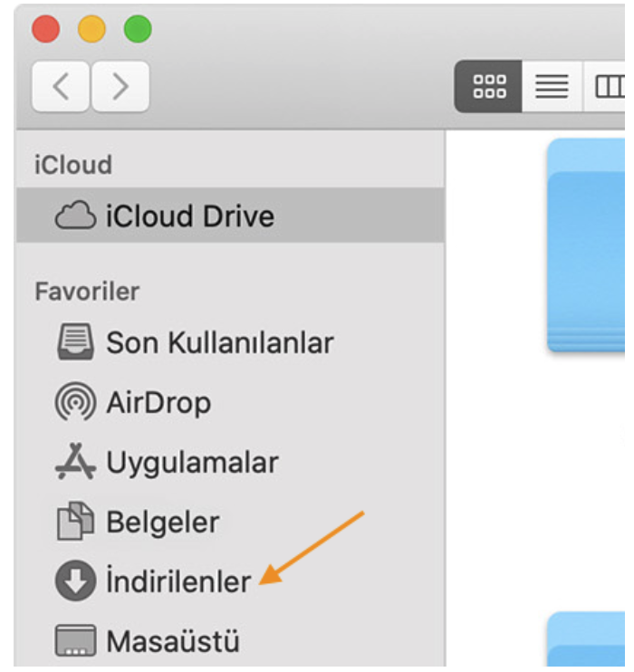Click the green full-screen window button
The image size is (634, 672).
tap(138, 29)
